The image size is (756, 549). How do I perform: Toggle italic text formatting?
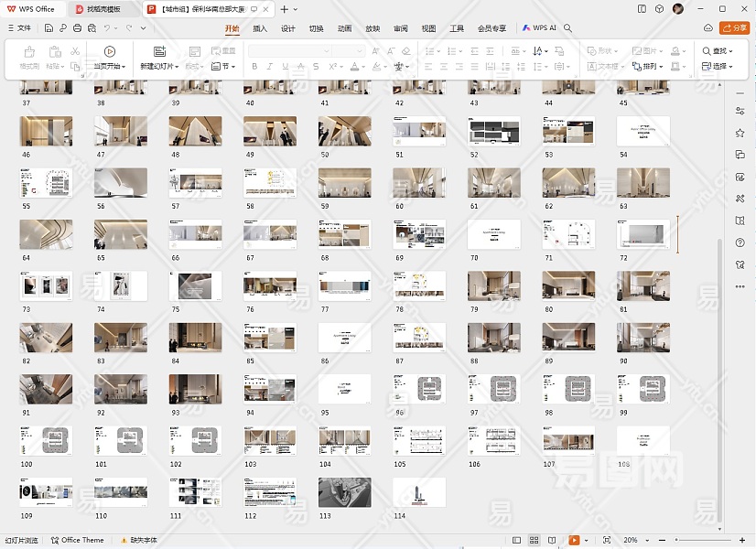270,67
